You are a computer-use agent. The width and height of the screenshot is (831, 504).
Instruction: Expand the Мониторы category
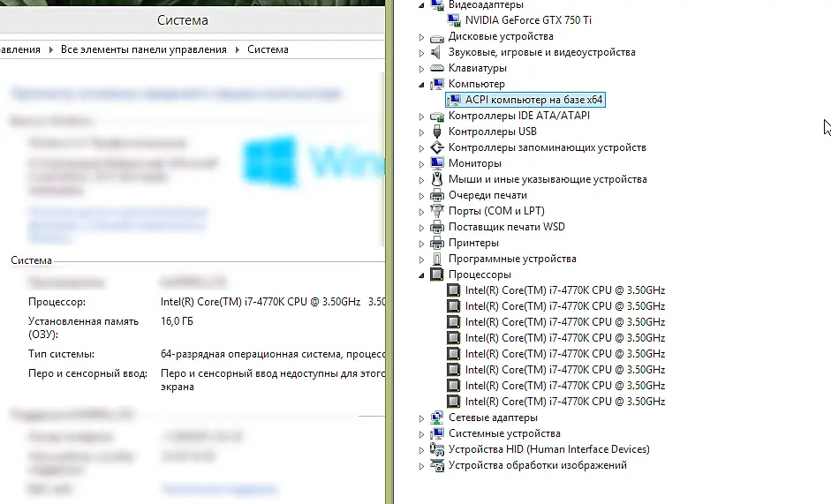point(422,164)
